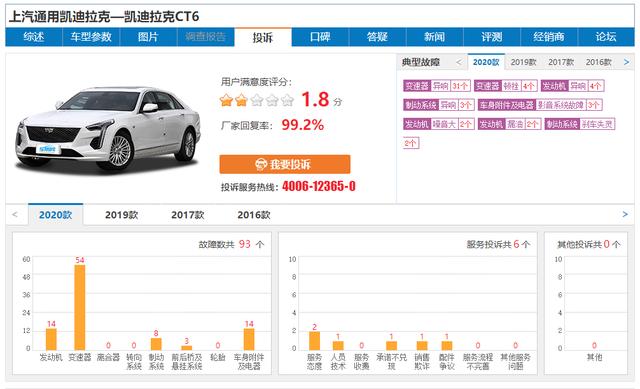
Task: Click the left arrow in 典型故障 header
Action: (459, 62)
